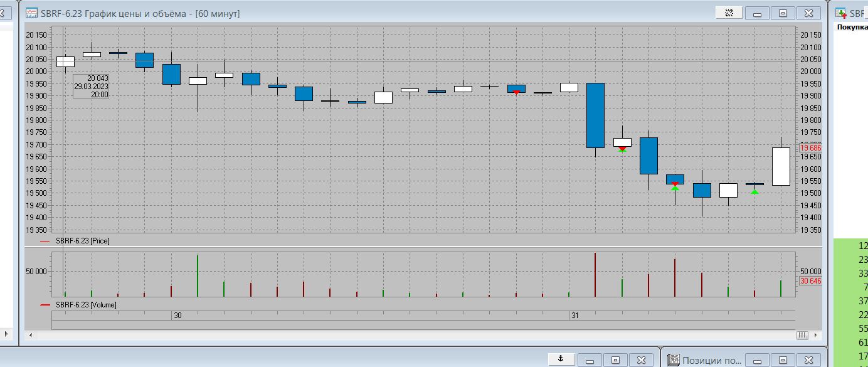Viewport: 868px width, 367px height.
Task: Click the 19 350 label on right price axis
Action: (810, 230)
